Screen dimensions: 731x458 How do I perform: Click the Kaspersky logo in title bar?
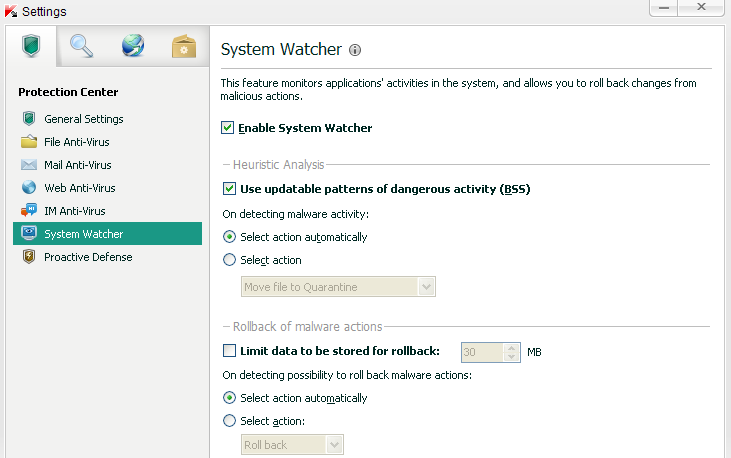(x=11, y=11)
